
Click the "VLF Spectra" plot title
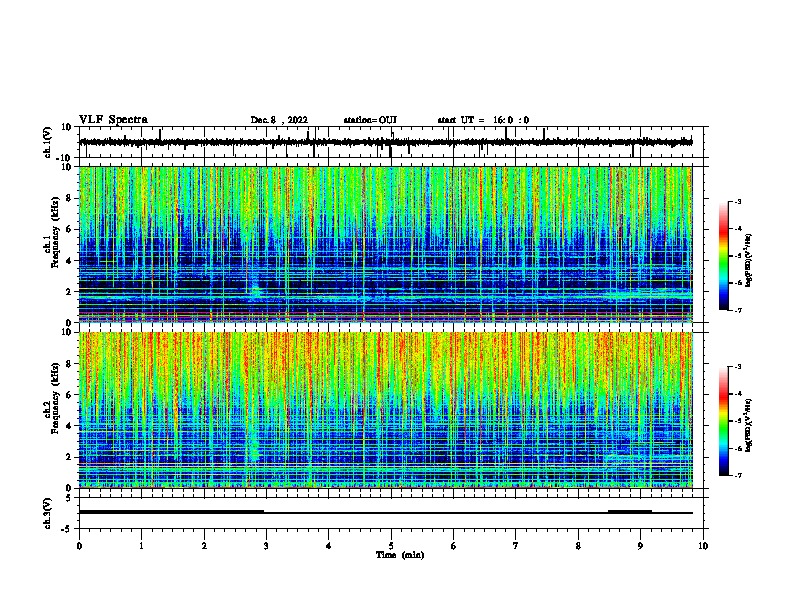pyautogui.click(x=113, y=120)
